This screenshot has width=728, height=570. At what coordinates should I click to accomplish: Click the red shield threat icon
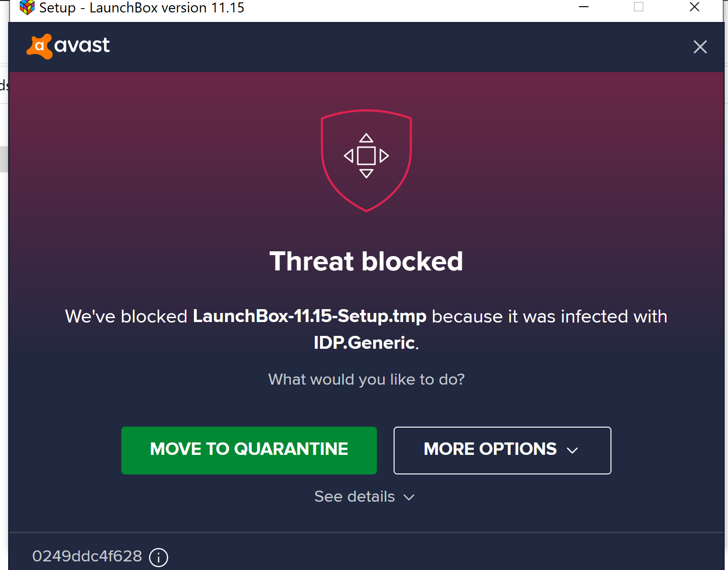coord(366,161)
